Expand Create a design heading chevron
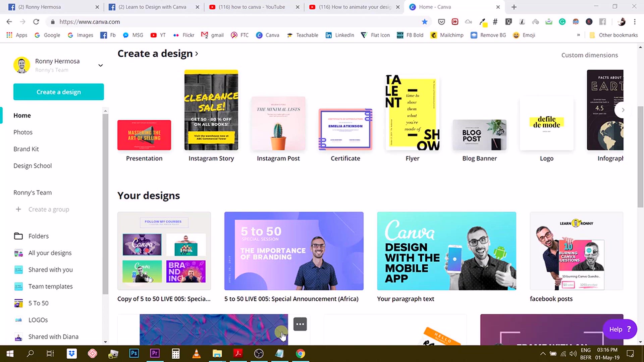Image resolution: width=644 pixels, height=362 pixels. (197, 54)
